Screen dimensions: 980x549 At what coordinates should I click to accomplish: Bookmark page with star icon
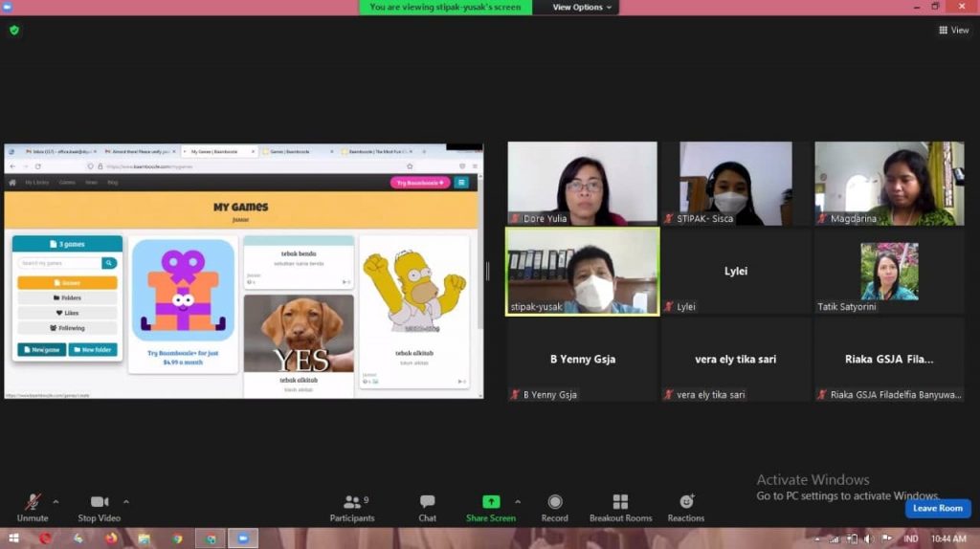(x=410, y=166)
